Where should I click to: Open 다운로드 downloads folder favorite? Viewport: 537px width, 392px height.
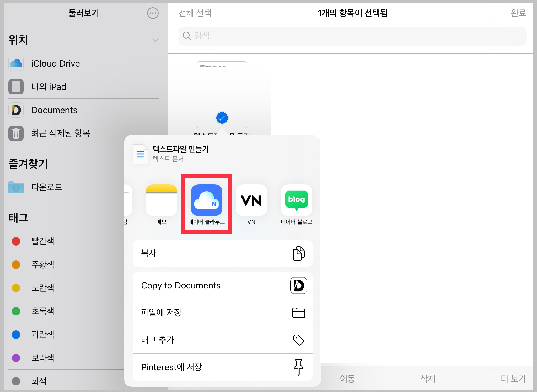click(47, 187)
